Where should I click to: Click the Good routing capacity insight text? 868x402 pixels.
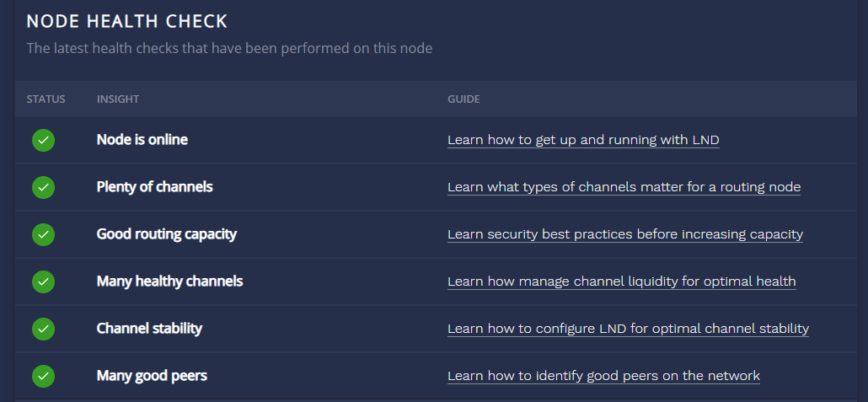pos(167,234)
